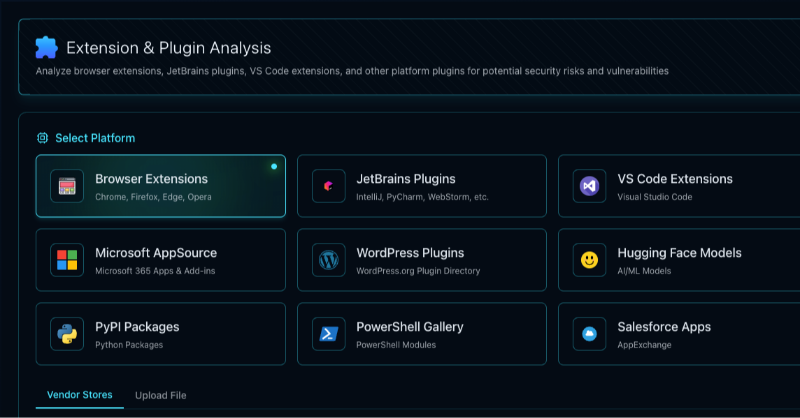The width and height of the screenshot is (800, 418).
Task: Click the 'WordPress.org Plugin Directory' subtitle
Action: point(418,271)
